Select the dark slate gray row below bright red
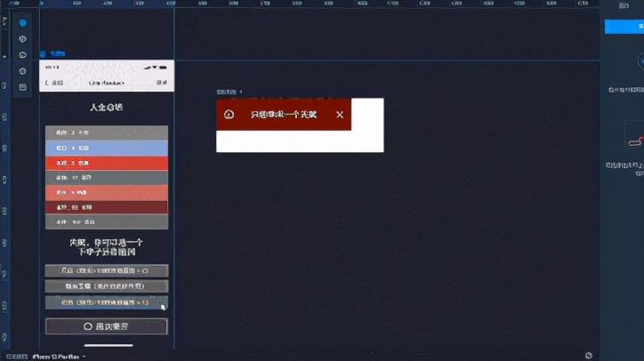 [107, 178]
